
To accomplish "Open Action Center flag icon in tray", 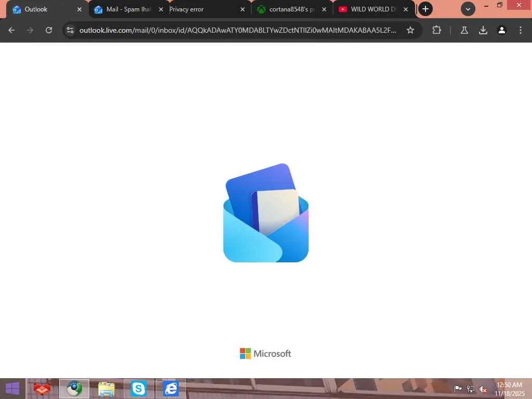I will [x=458, y=389].
